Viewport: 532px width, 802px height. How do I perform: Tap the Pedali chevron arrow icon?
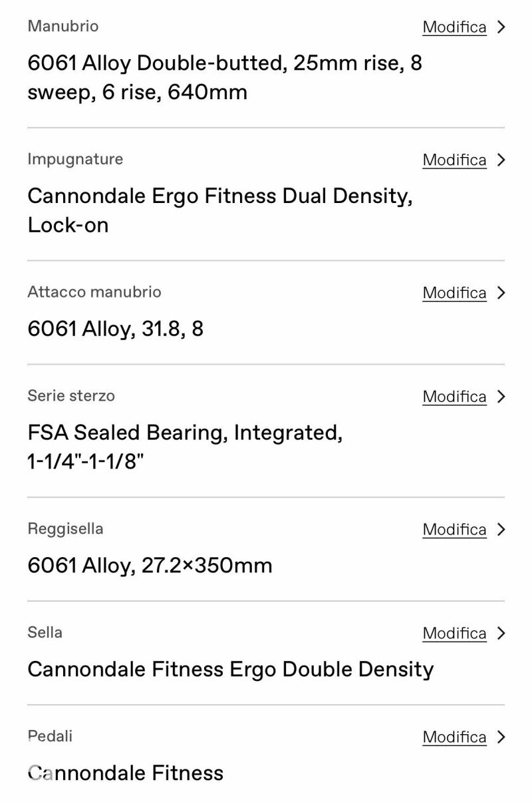(x=501, y=737)
